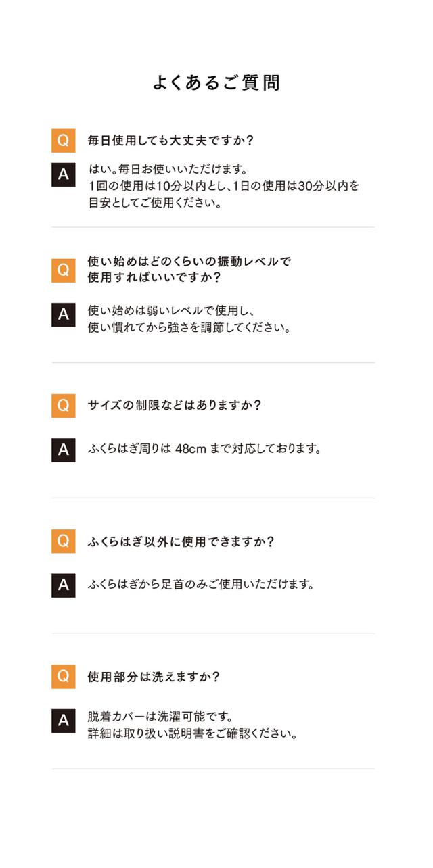Select the question ふくらはぎ以外に使用できますか？
Image resolution: width=433 pixels, height=868 pixels.
click(x=181, y=541)
